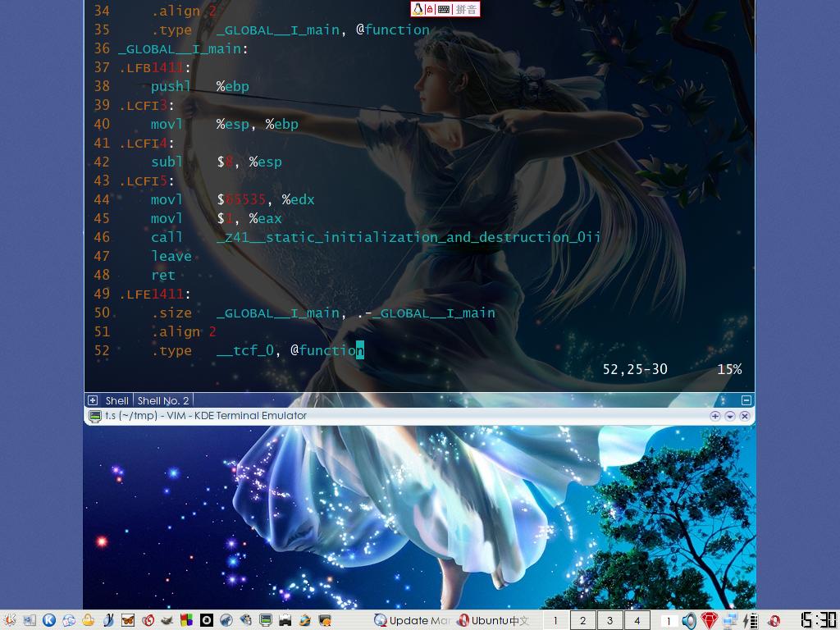The width and height of the screenshot is (840, 630).
Task: Click the leave instruction on line 47
Action: coord(171,256)
